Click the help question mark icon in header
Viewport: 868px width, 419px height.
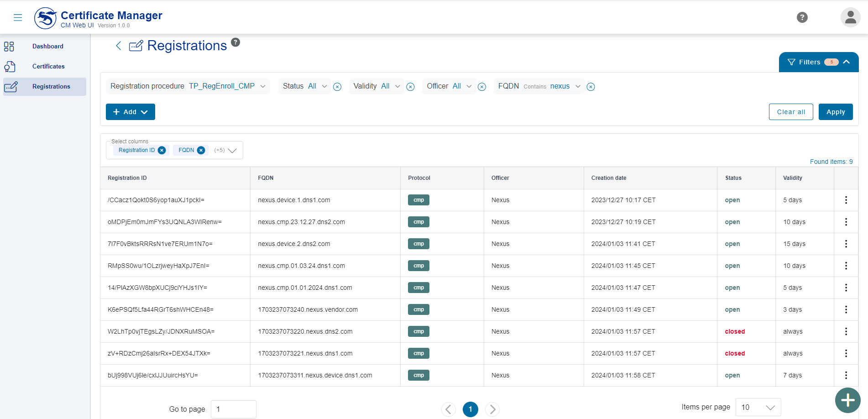(802, 17)
